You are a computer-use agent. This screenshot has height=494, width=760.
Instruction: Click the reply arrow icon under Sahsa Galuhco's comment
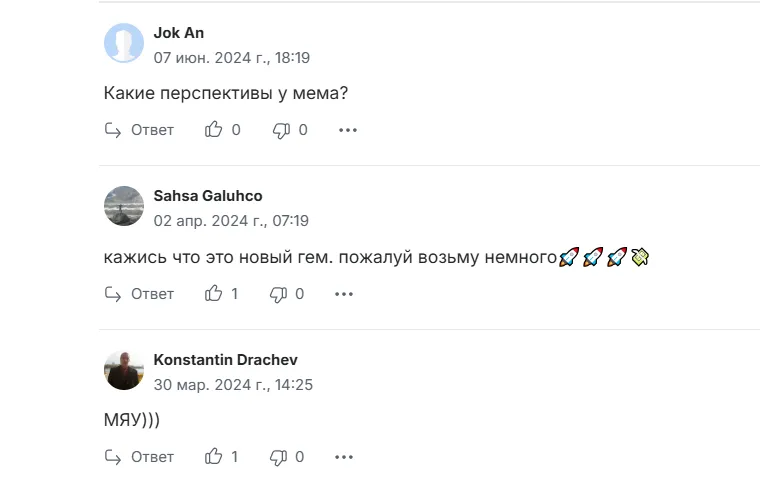(x=113, y=294)
